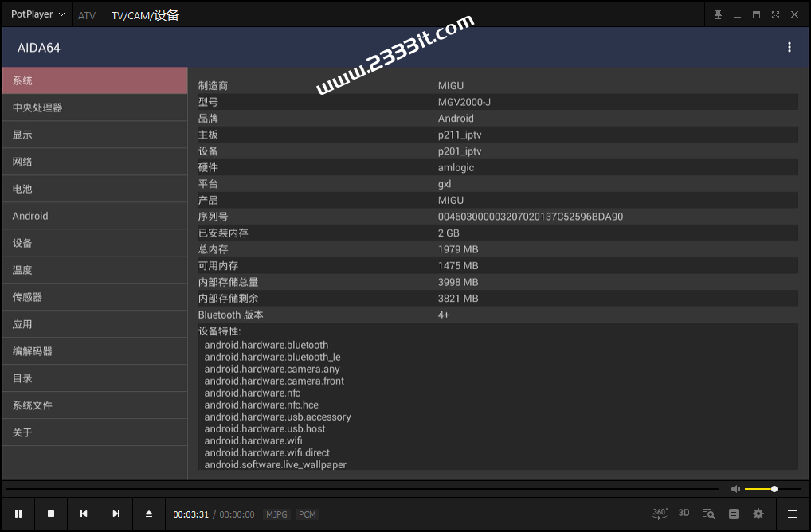This screenshot has width=811, height=532.
Task: Open the PotPlayer main menu dropdown
Action: point(37,14)
